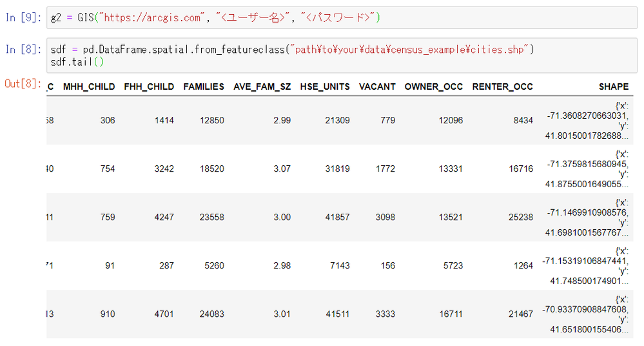Click the HSE_UNITS column header

pyautogui.click(x=325, y=86)
